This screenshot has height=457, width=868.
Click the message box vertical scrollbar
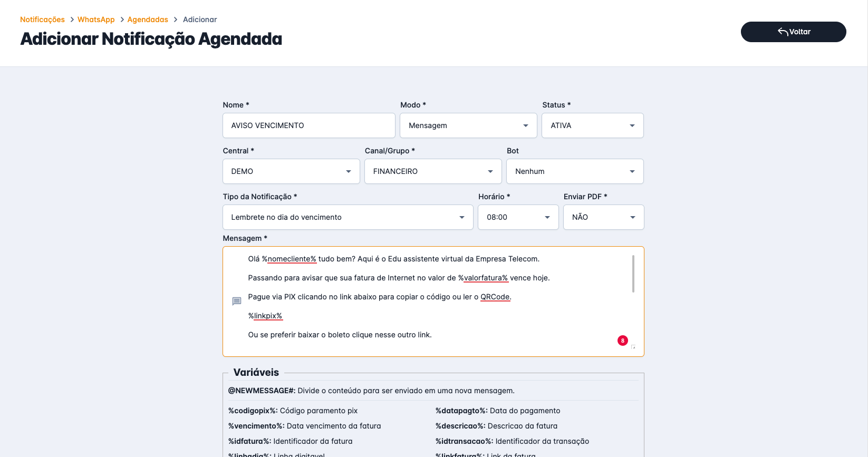[x=632, y=274]
